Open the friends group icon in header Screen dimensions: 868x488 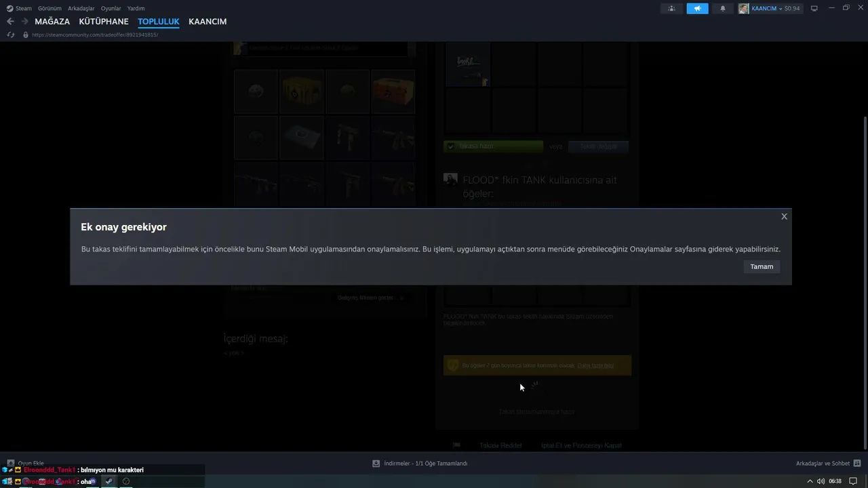[x=671, y=8]
